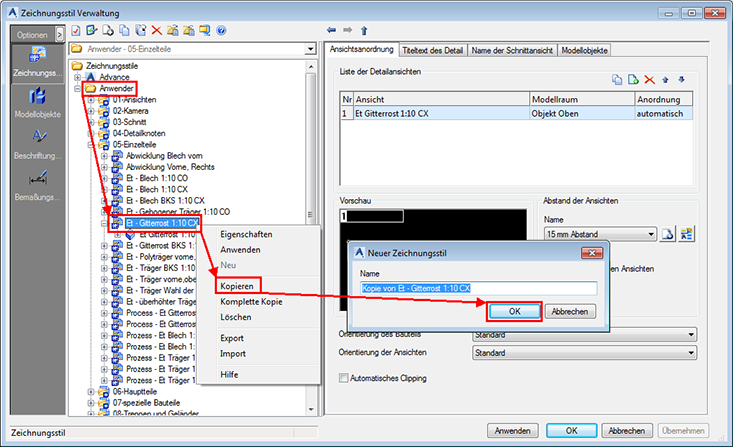Click the Anordnung column header
The height and width of the screenshot is (447, 733).
(x=664, y=100)
